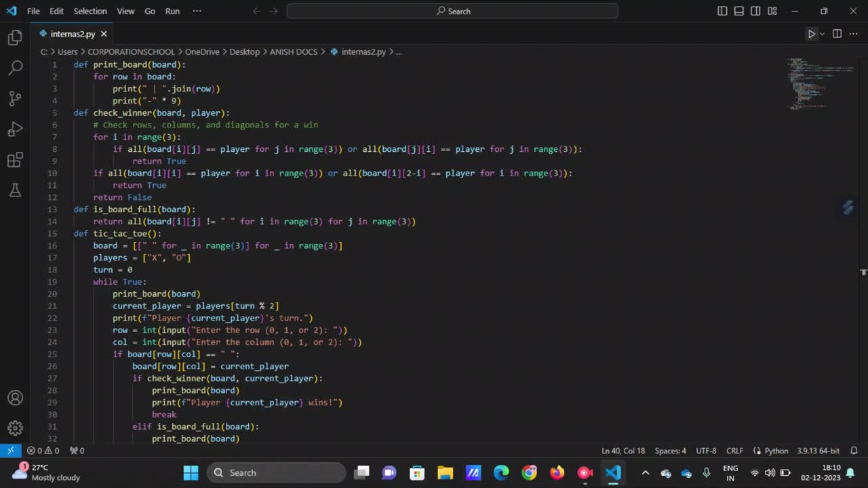Click the CORPORATIONSCHOOL breadcrumb segment
This screenshot has height=488, width=868.
(132, 52)
